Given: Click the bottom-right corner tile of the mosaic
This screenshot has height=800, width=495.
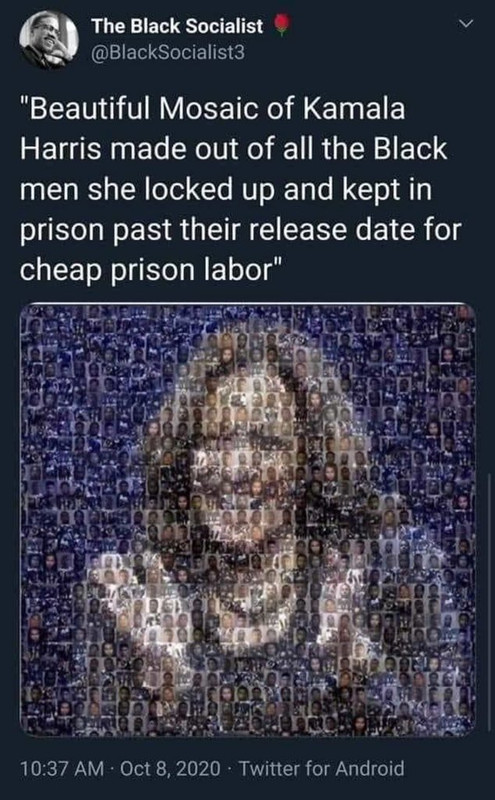Looking at the screenshot, I should point(468,727).
